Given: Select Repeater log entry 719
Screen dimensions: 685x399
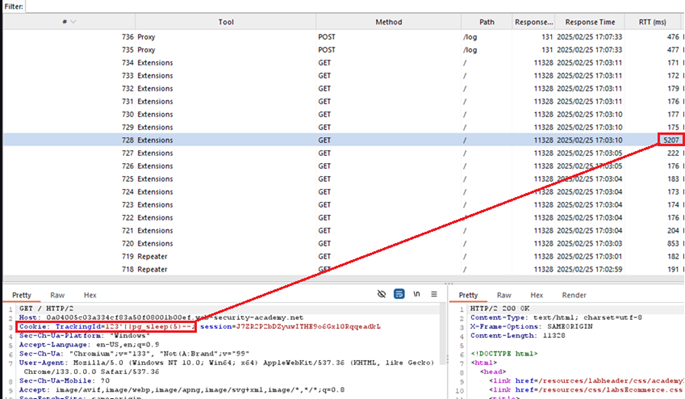Looking at the screenshot, I should pos(343,256).
